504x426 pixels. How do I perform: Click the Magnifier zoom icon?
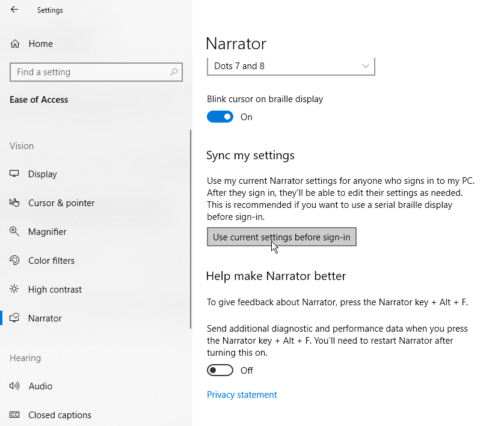14,231
